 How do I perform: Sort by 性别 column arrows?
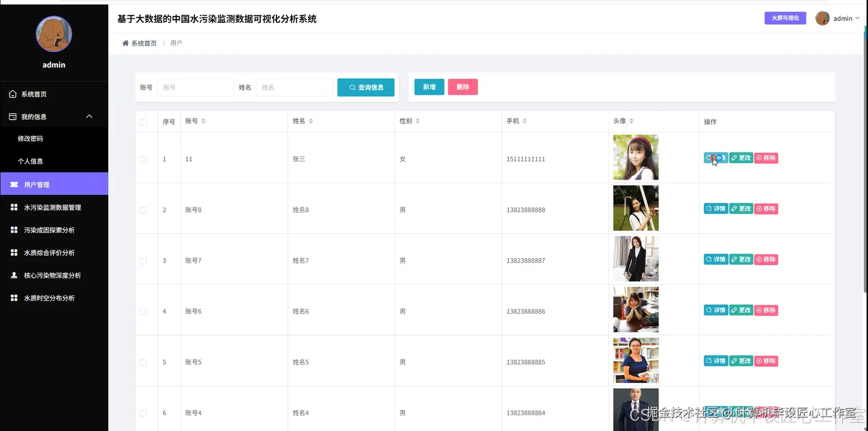pyautogui.click(x=418, y=121)
